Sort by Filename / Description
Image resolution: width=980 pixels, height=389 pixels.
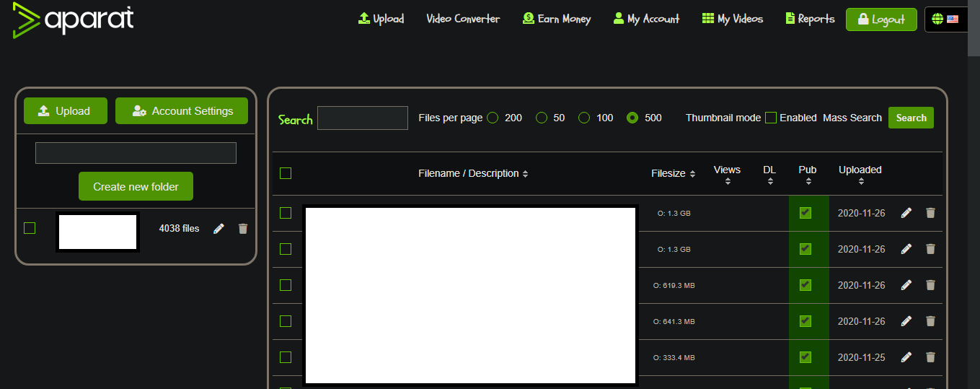(x=473, y=173)
